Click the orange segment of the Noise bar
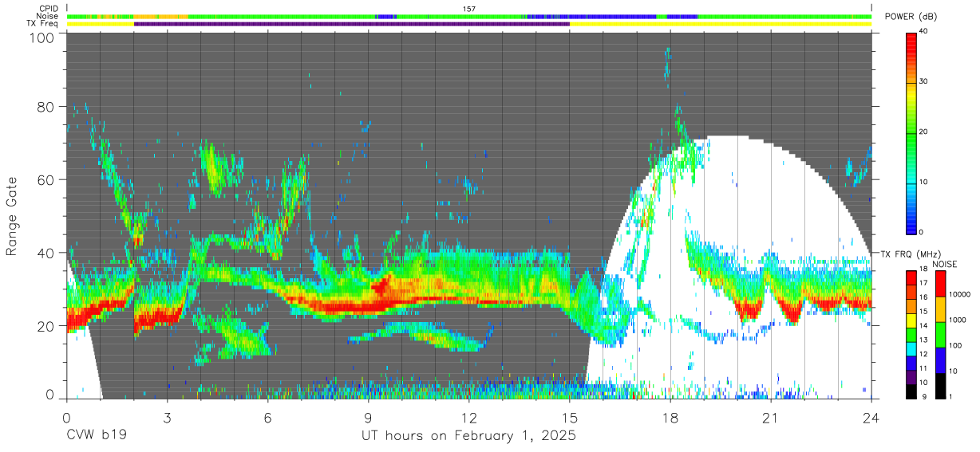 [x=160, y=16]
